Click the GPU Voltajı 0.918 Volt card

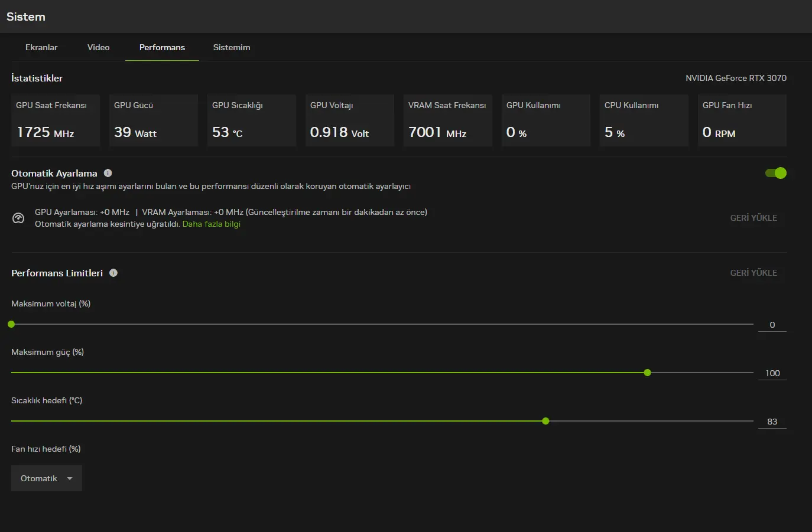pyautogui.click(x=350, y=120)
